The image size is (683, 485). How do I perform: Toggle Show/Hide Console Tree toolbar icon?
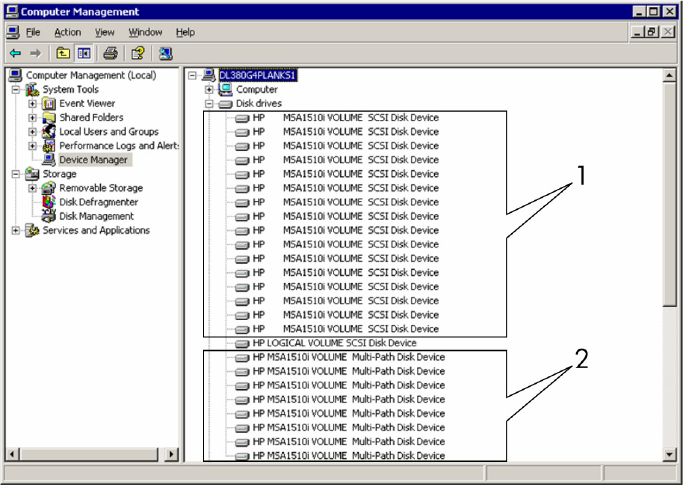[84, 53]
